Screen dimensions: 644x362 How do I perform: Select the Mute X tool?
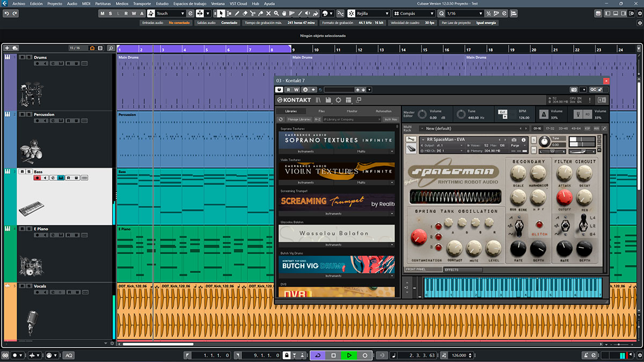268,13
